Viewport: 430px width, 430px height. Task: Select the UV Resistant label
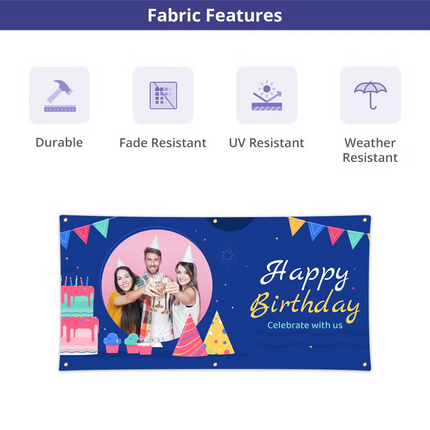pyautogui.click(x=267, y=143)
